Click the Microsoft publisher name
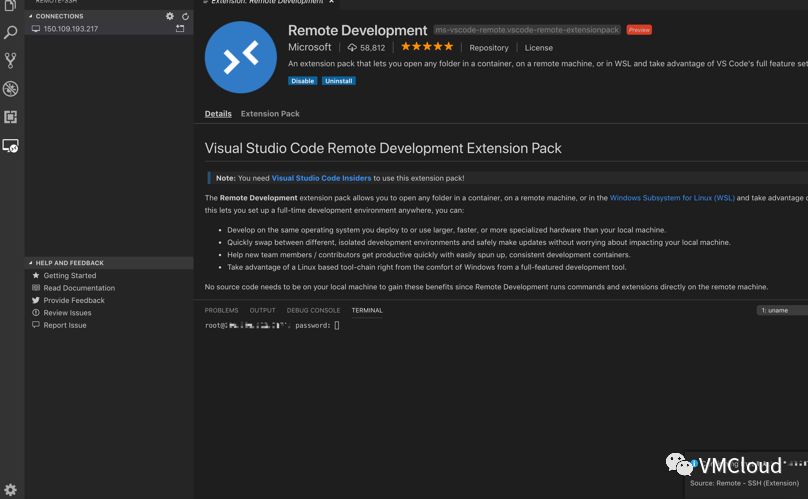Viewport: 808px width, 499px height. (309, 47)
